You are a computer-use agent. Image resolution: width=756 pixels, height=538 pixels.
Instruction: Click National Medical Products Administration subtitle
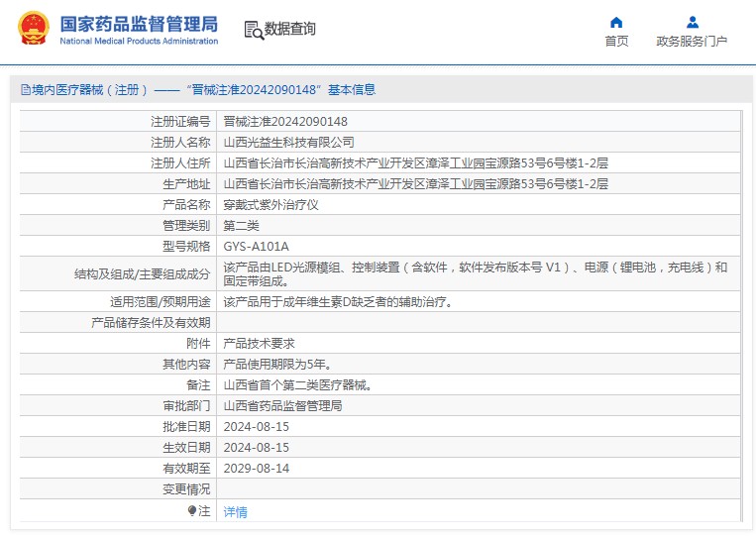tap(139, 41)
